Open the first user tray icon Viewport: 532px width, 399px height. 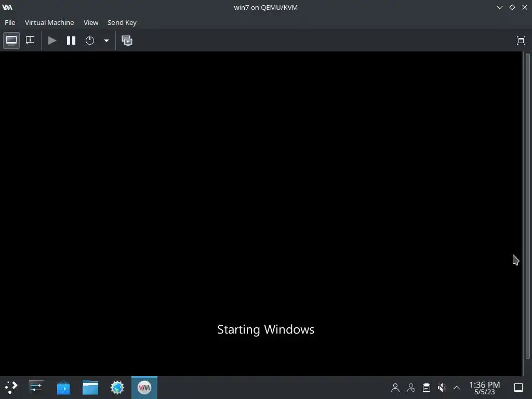pyautogui.click(x=395, y=388)
